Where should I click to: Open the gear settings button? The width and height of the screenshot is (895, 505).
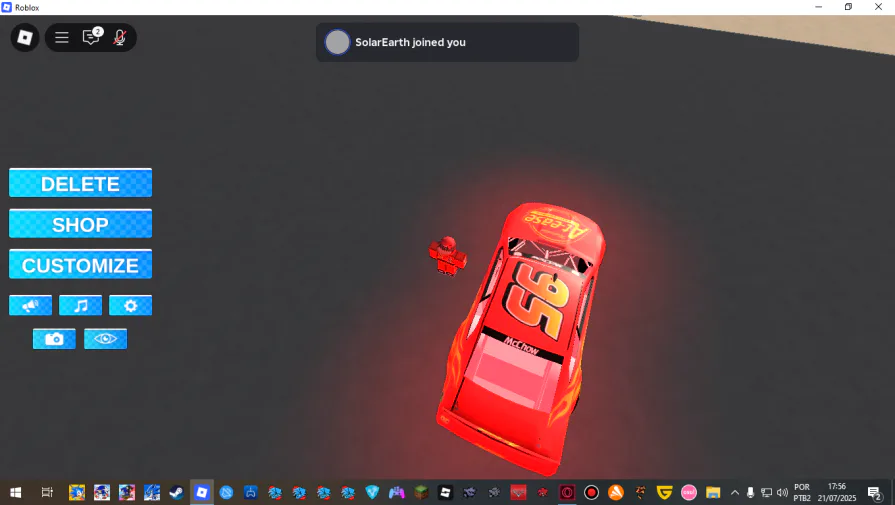click(x=131, y=305)
